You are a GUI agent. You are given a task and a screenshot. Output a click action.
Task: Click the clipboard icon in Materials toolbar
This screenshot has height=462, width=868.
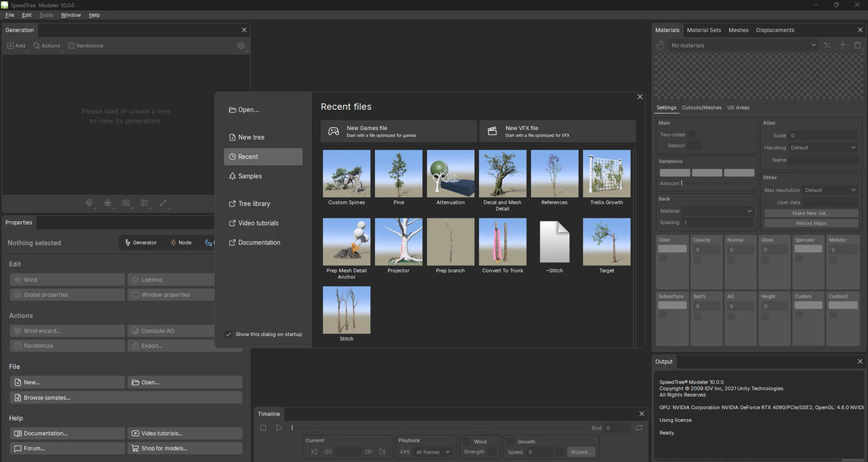pos(857,45)
